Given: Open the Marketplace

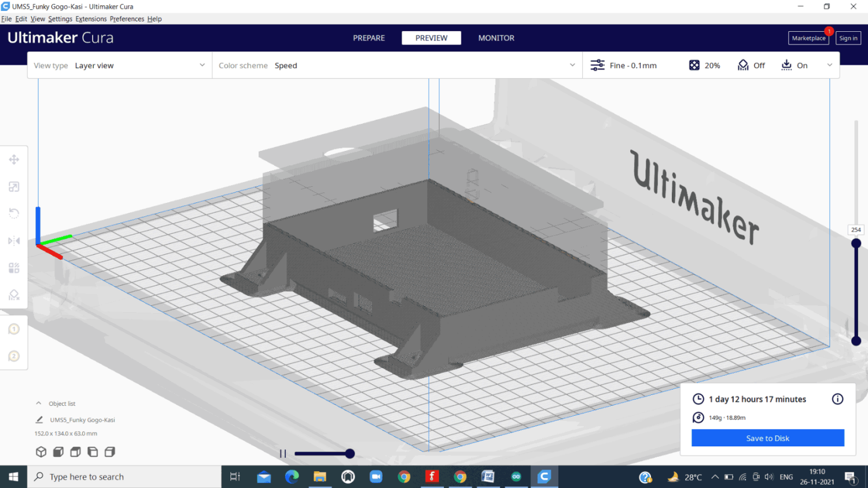Looking at the screenshot, I should click(808, 38).
